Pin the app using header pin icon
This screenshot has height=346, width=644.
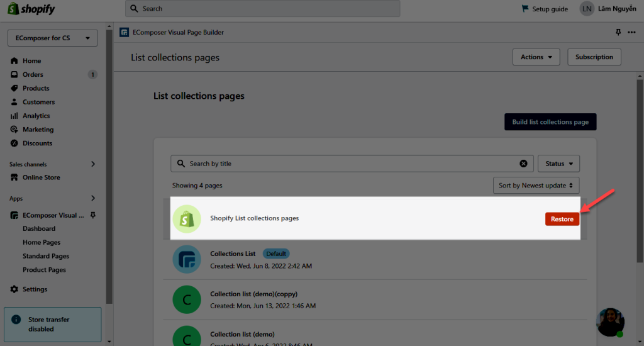(x=618, y=32)
